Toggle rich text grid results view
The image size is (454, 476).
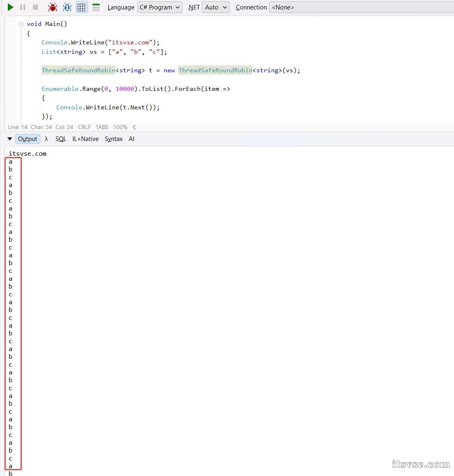click(81, 7)
